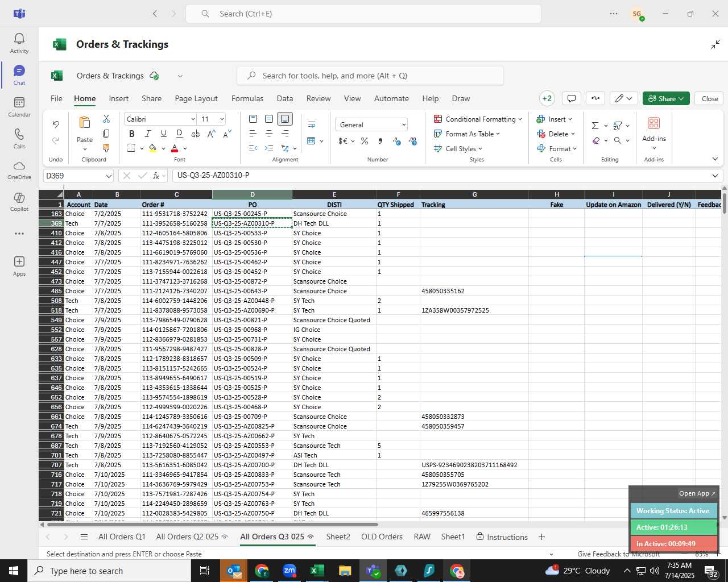Click the Clear eraser icon
This screenshot has height=582, width=728.
tap(595, 140)
